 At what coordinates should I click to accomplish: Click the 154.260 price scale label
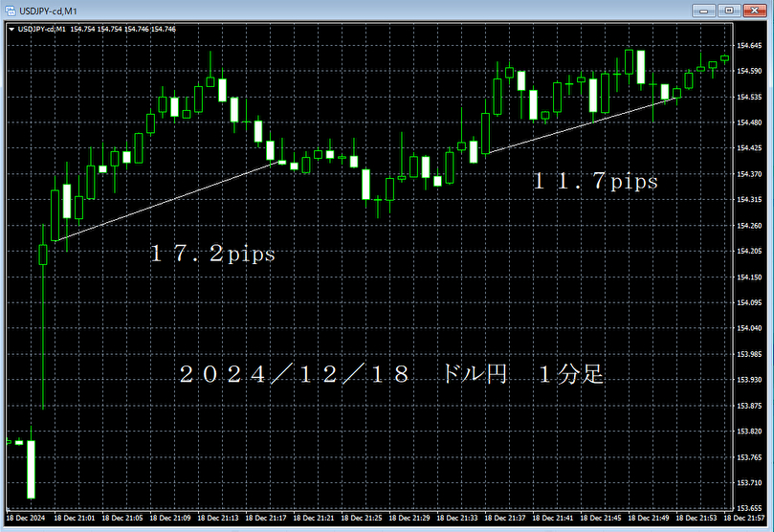[x=749, y=226]
